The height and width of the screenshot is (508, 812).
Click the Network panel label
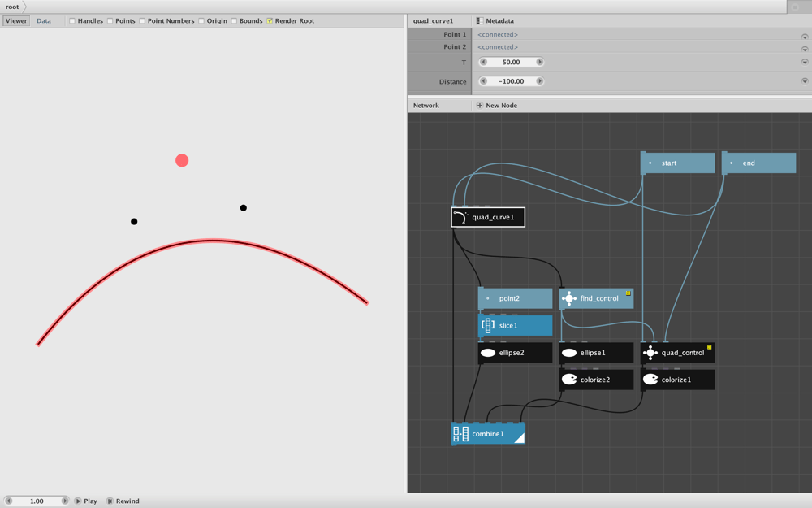coord(426,105)
